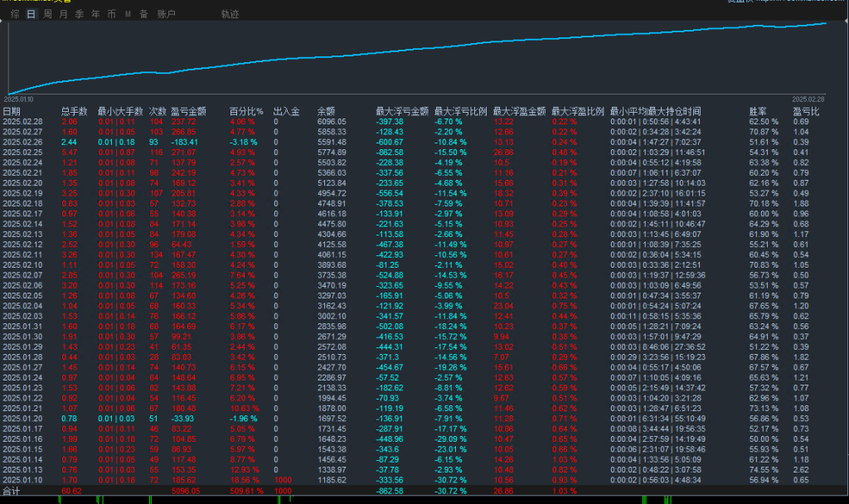Image resolution: width=849 pixels, height=504 pixels.
Task: Select the 2025.02.26 loss row
Action: point(22,142)
